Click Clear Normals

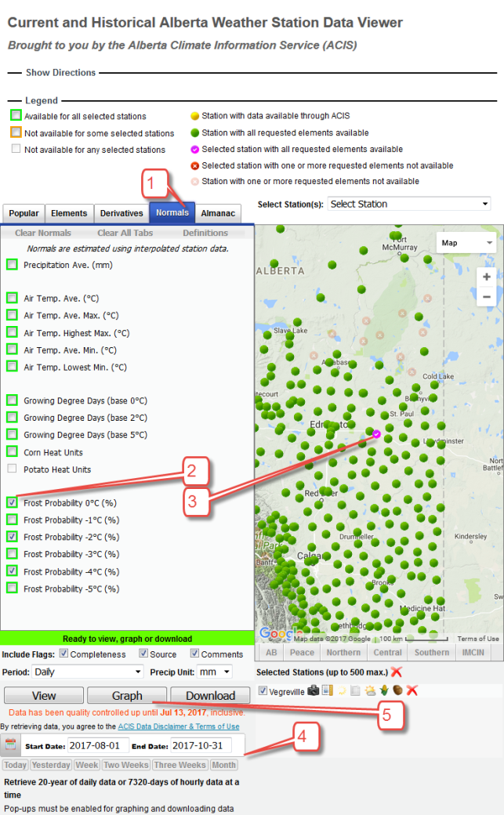[x=42, y=233]
